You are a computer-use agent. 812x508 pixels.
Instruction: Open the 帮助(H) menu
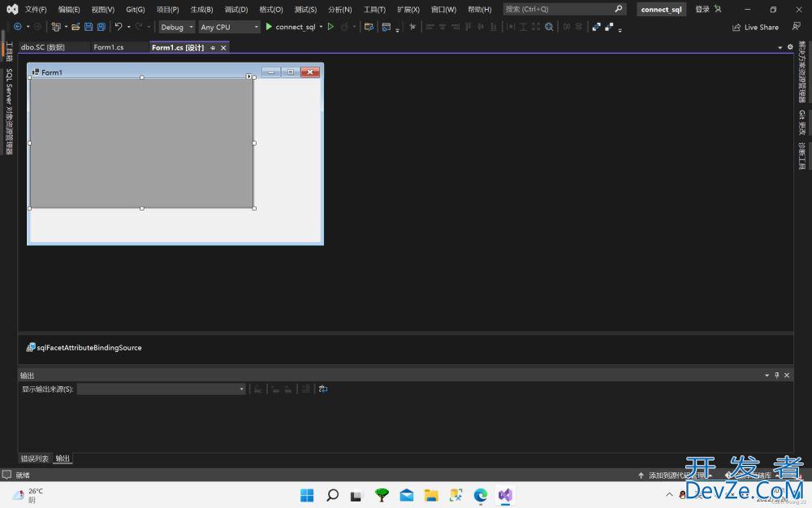point(480,9)
